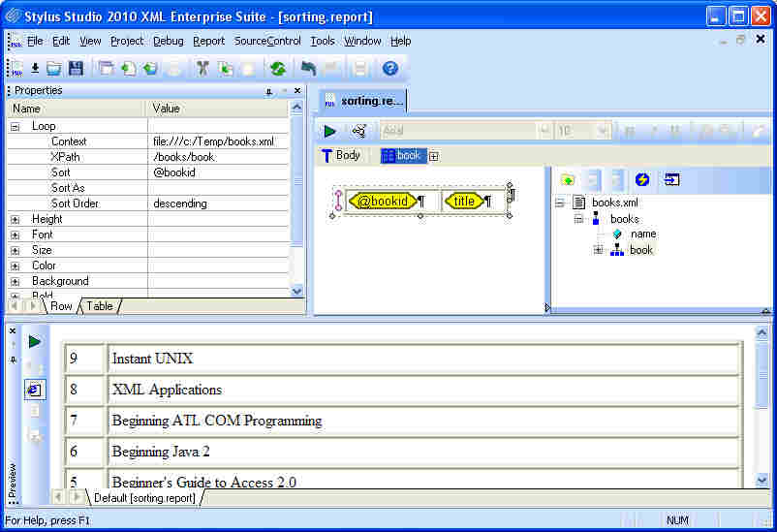Viewport: 777px width, 532px height.
Task: Open the font size dropdown
Action: click(x=602, y=131)
